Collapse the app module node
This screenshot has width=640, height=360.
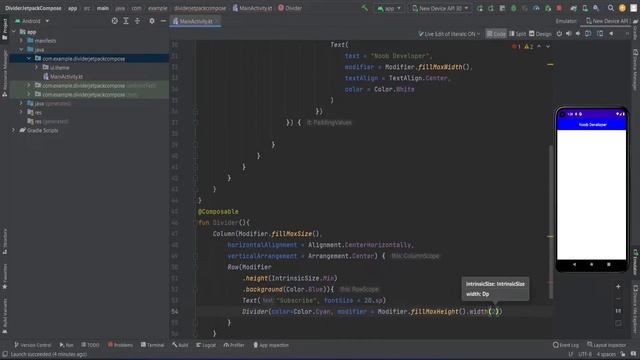[x=14, y=31]
